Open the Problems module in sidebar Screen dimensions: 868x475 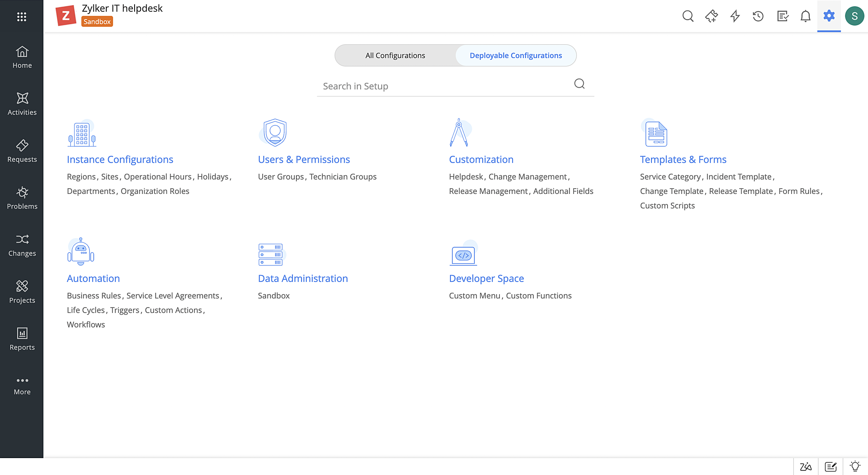coord(22,198)
